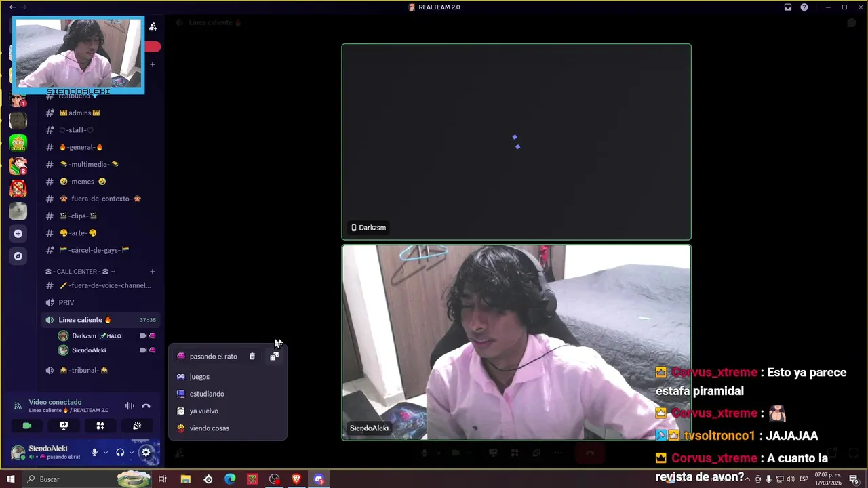Open noise suppression waveform settings
The width and height of the screenshot is (868, 488).
[x=130, y=406]
